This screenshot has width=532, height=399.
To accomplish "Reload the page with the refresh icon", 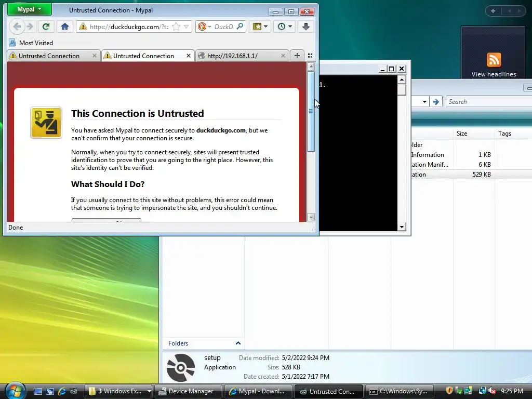I will [x=46, y=26].
